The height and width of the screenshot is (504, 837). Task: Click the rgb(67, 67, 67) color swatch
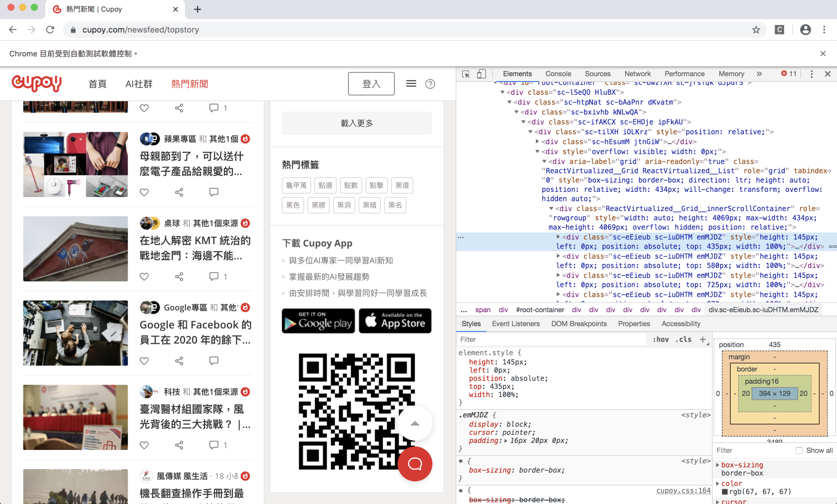[725, 492]
